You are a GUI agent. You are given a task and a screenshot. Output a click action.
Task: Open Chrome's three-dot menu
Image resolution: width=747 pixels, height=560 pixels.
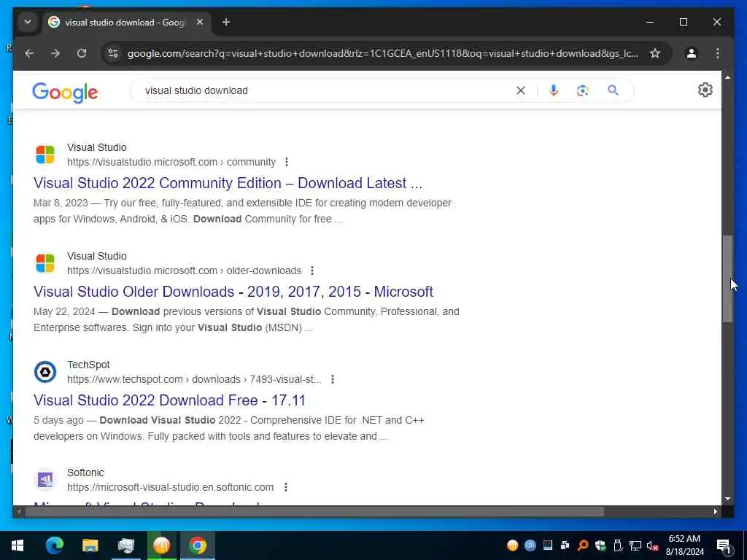click(718, 53)
